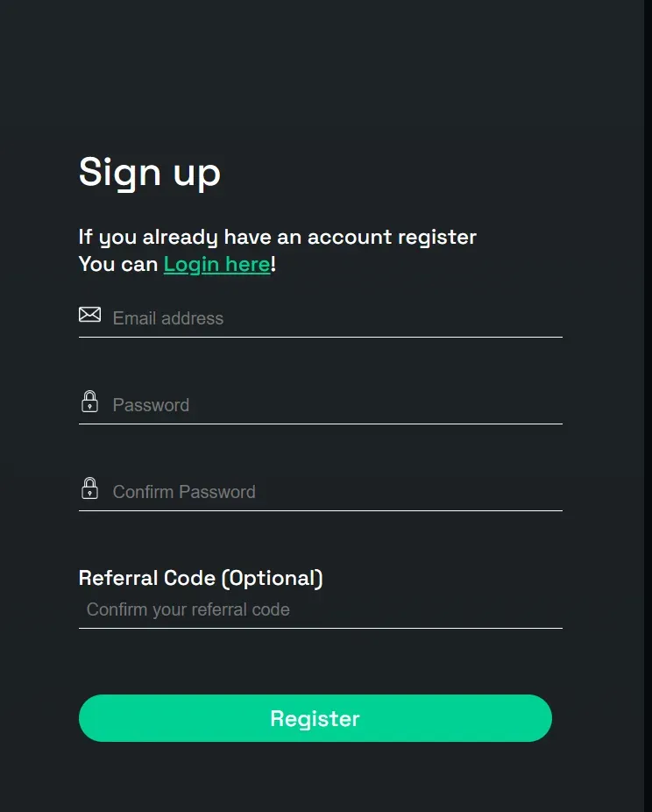Click the "Sign up" heading
The width and height of the screenshot is (652, 812).
(150, 172)
